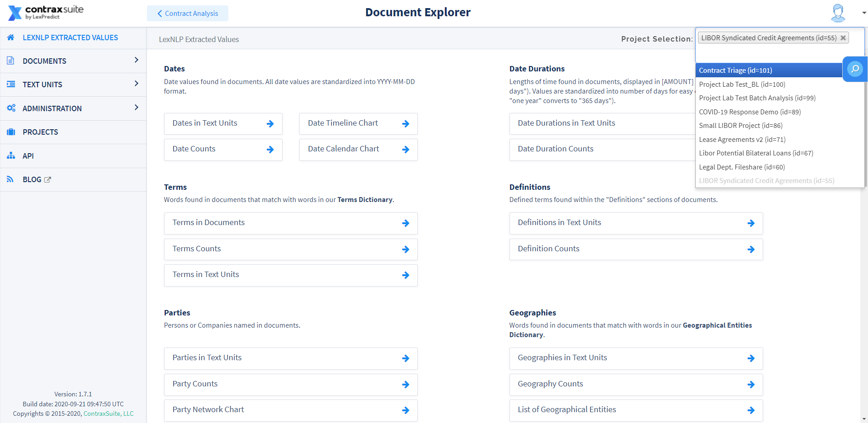Screen dimensions: 868x423
Task: Go back to Contract Analysis
Action: point(187,14)
